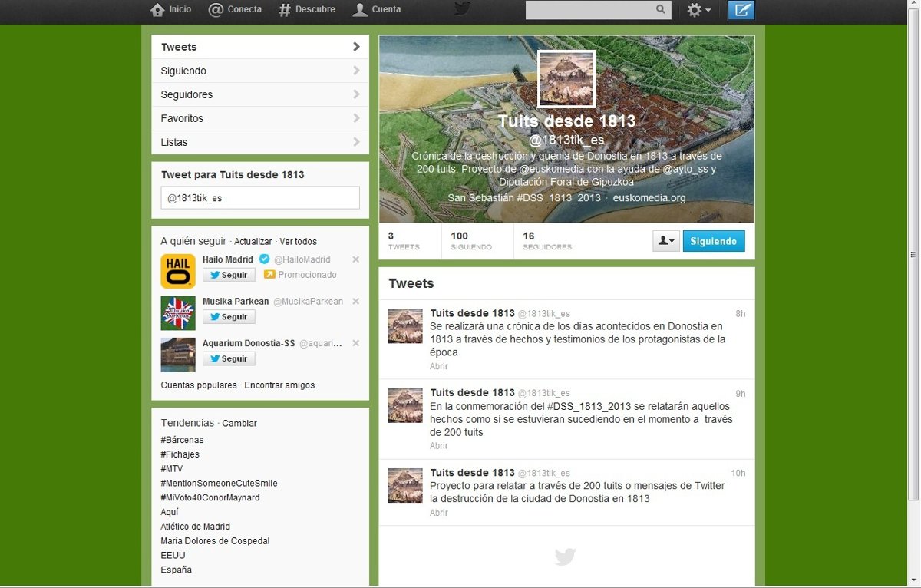The width and height of the screenshot is (921, 588).
Task: Dismiss the Hailo Madrid suggestion
Action: (355, 259)
